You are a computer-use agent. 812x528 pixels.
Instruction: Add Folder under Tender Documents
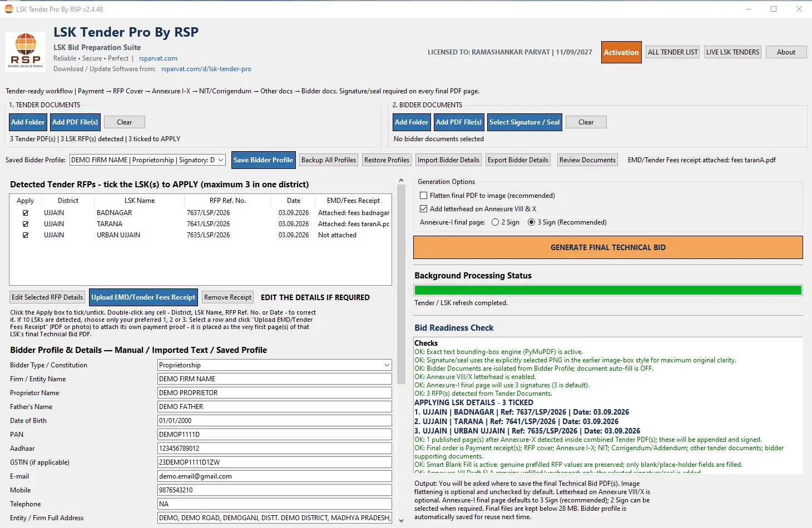tap(28, 122)
